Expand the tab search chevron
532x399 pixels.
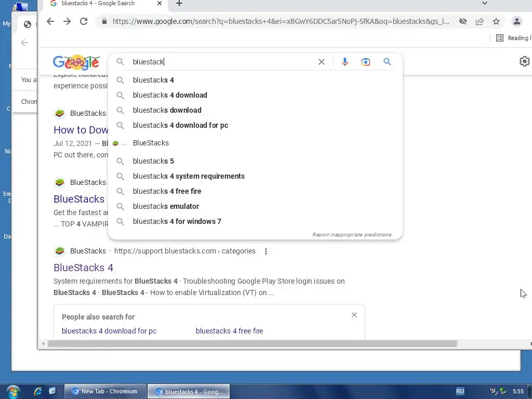click(485, 4)
